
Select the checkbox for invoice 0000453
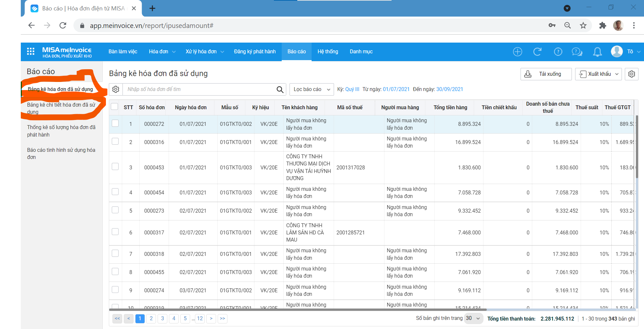click(115, 166)
